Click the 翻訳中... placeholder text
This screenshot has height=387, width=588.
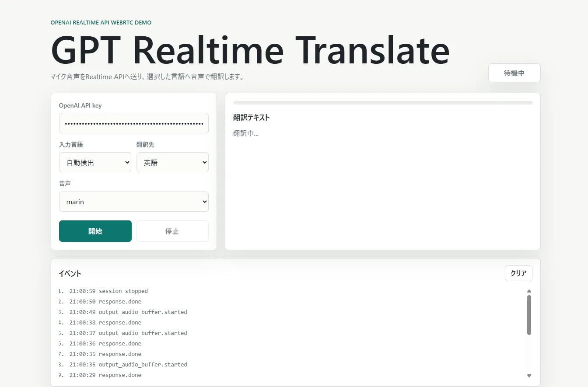click(x=246, y=133)
